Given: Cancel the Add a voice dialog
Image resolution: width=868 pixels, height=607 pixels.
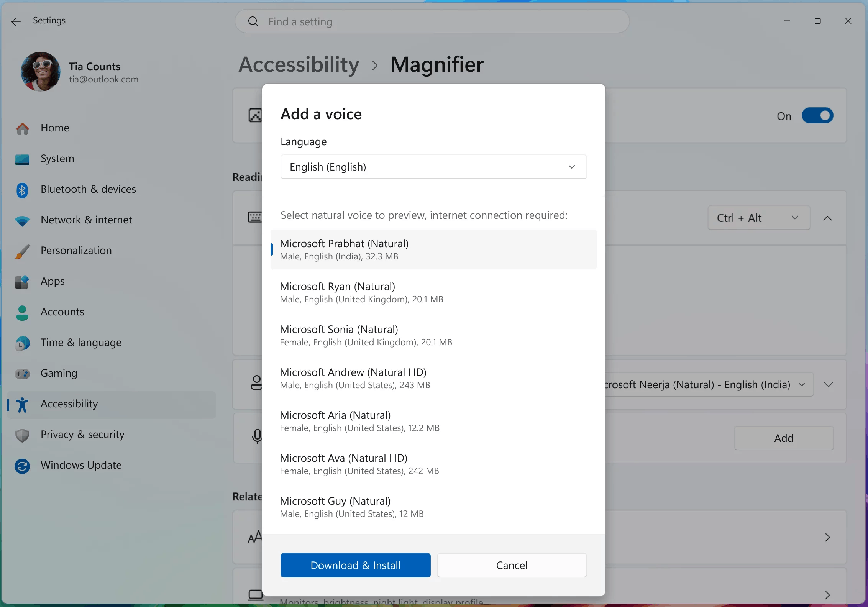Looking at the screenshot, I should click(x=511, y=565).
